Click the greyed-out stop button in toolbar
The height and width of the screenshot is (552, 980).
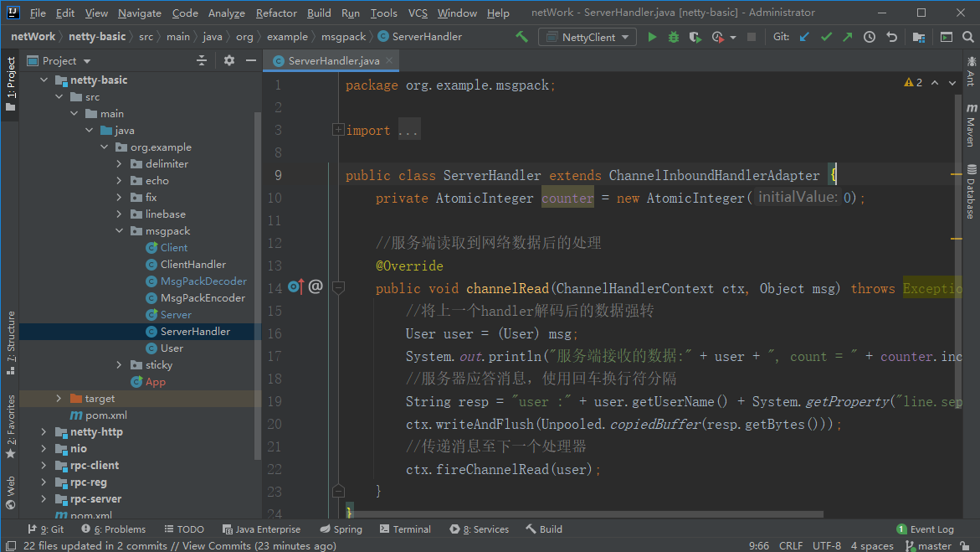[x=752, y=37]
